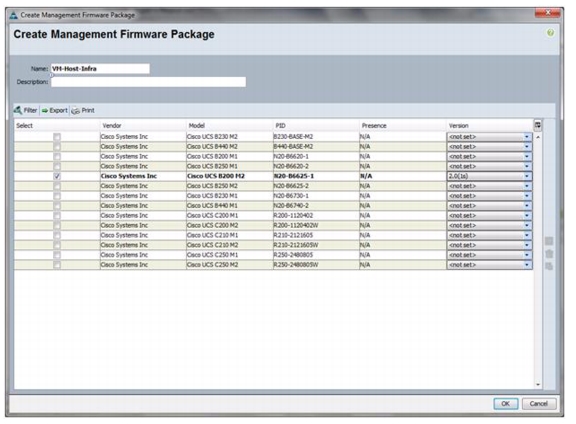This screenshot has height=424, width=576.
Task: Click the R250-2480805 PID cell
Action: (x=316, y=255)
